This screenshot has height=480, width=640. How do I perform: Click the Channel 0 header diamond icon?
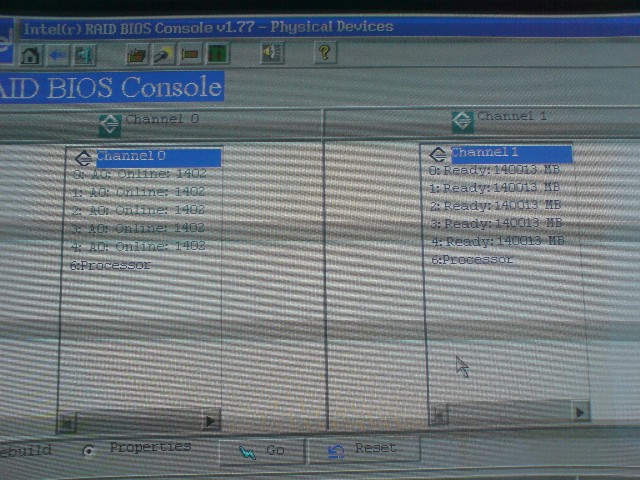110,124
